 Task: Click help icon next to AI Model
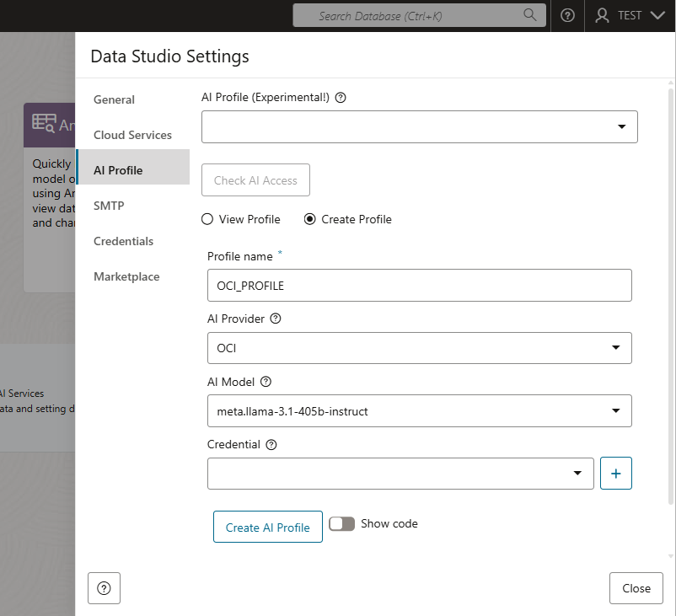266,382
